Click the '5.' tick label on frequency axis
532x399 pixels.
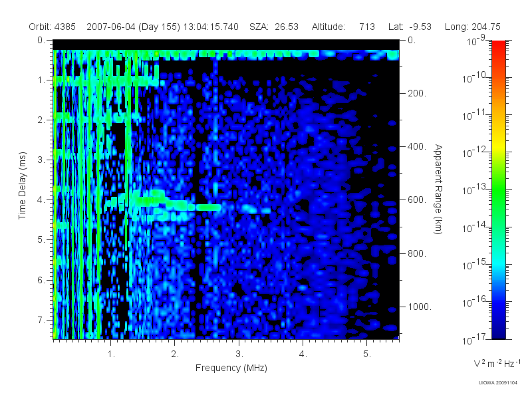[367, 354]
